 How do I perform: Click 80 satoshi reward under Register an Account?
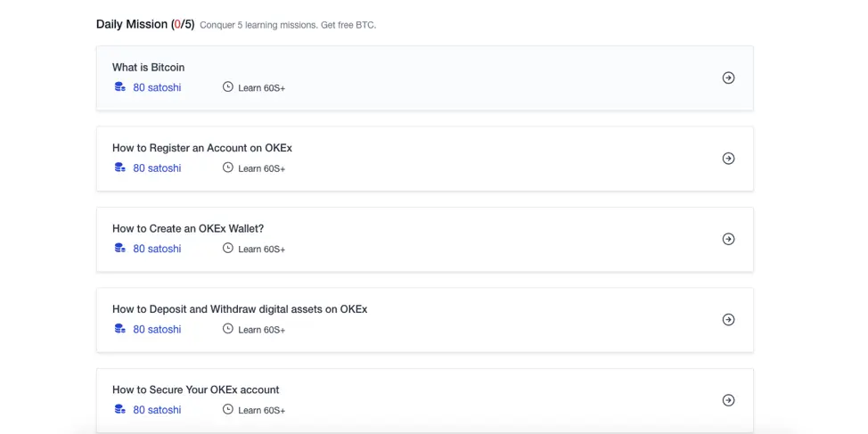157,168
